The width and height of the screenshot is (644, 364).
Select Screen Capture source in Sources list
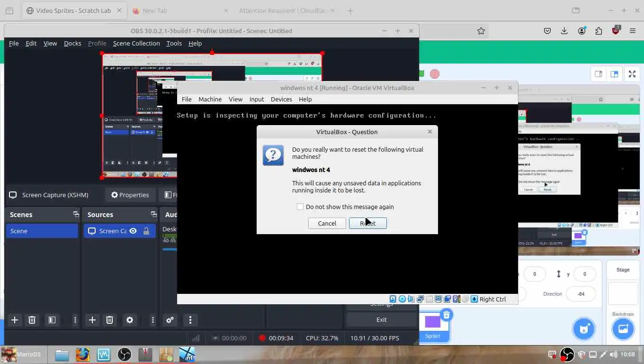120,231
